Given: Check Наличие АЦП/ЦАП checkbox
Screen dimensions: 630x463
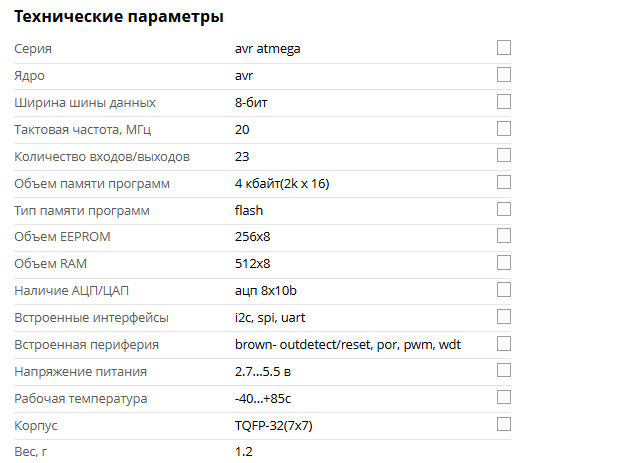Looking at the screenshot, I should pyautogui.click(x=504, y=290).
